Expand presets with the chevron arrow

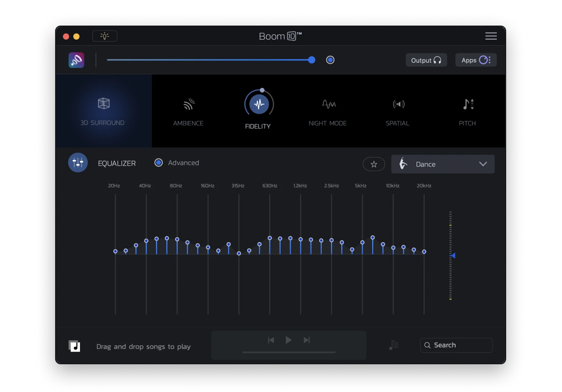(x=483, y=164)
